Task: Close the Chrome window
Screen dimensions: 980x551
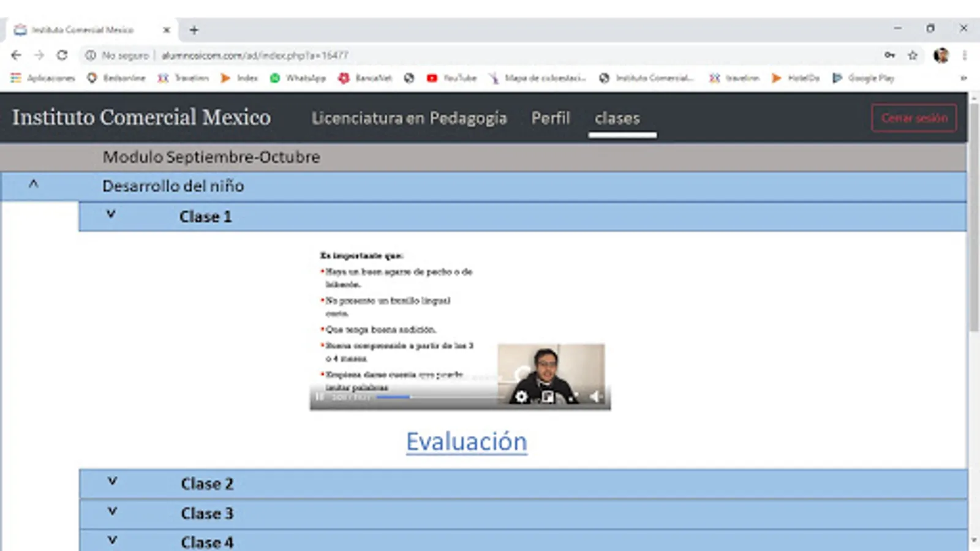Action: [963, 28]
